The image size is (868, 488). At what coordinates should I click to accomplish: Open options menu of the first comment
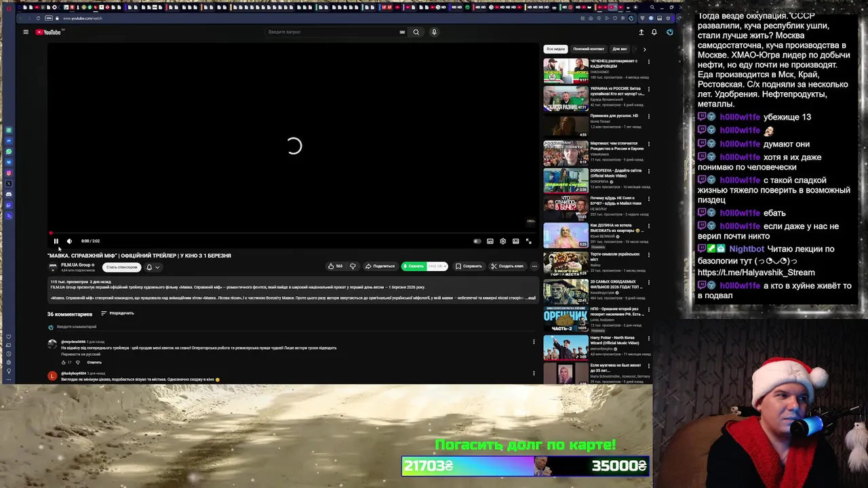pyautogui.click(x=534, y=342)
